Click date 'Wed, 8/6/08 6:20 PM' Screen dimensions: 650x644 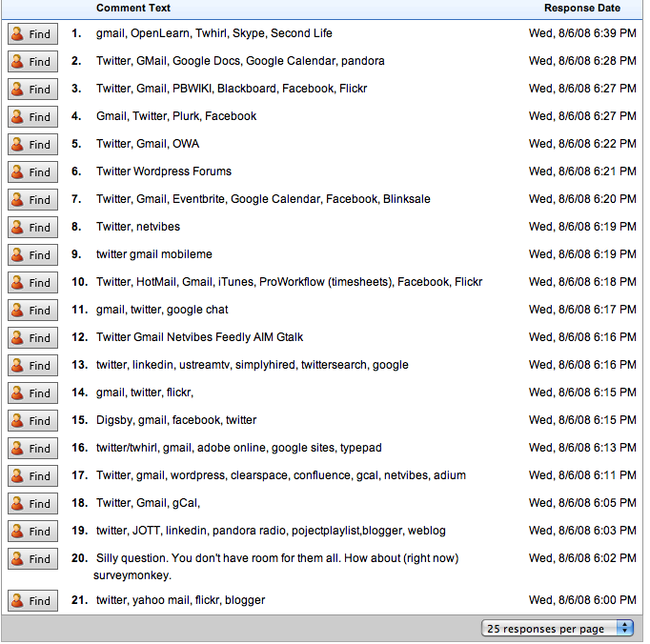[x=582, y=199]
